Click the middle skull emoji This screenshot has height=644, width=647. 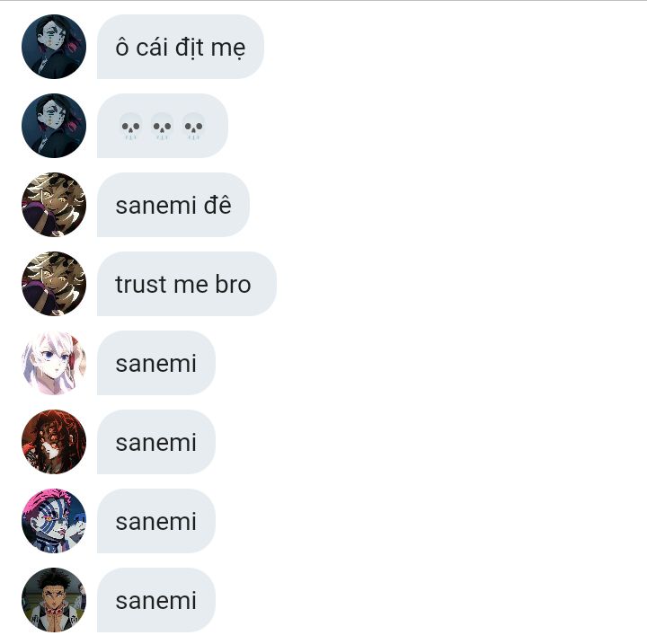point(162,127)
